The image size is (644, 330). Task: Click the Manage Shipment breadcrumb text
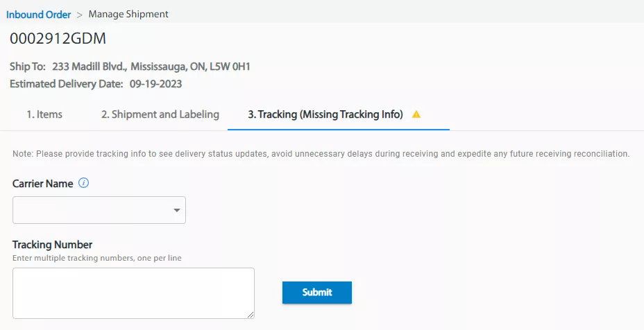[128, 14]
